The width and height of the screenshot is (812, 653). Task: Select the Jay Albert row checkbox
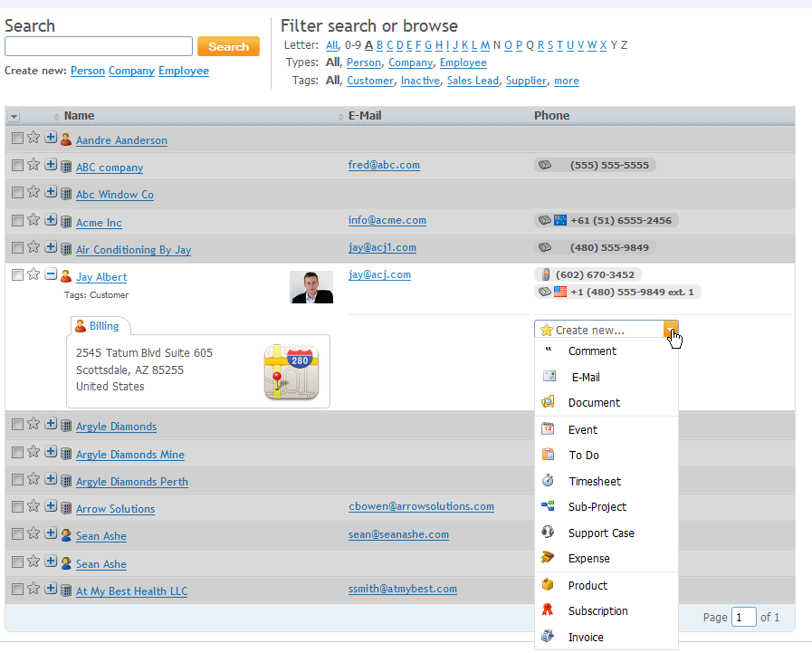point(17,274)
